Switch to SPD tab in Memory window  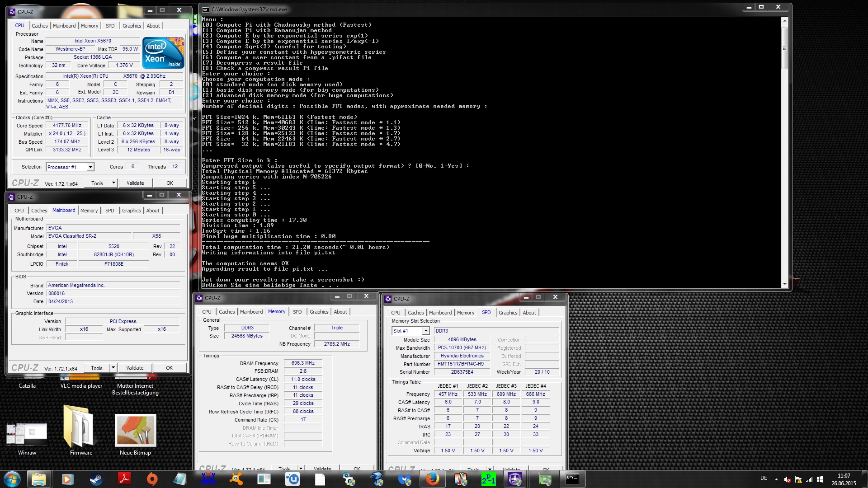point(297,312)
